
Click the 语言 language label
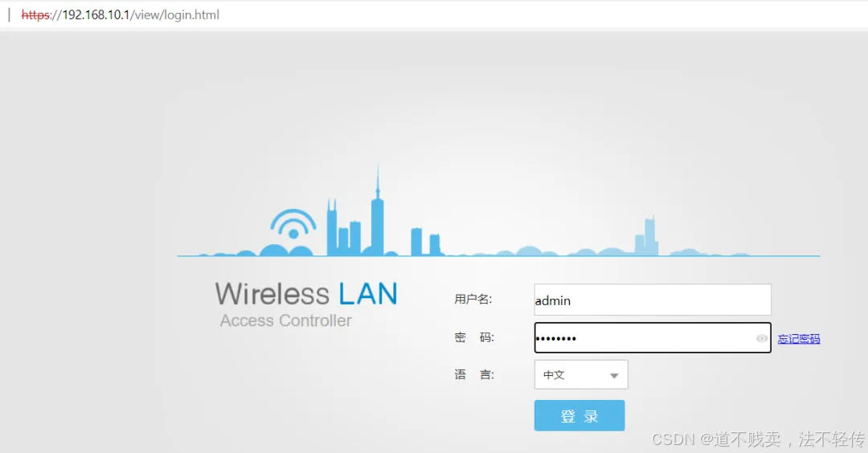pos(474,374)
